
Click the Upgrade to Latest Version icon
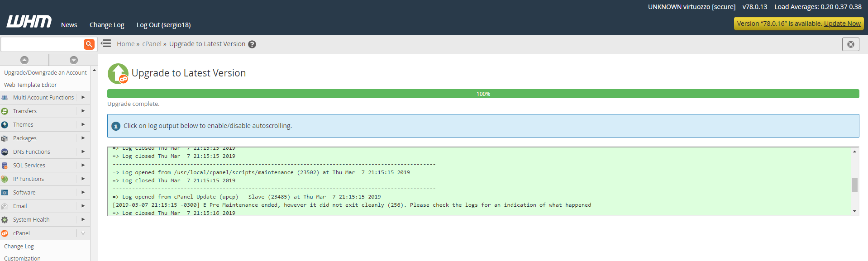pyautogui.click(x=118, y=73)
